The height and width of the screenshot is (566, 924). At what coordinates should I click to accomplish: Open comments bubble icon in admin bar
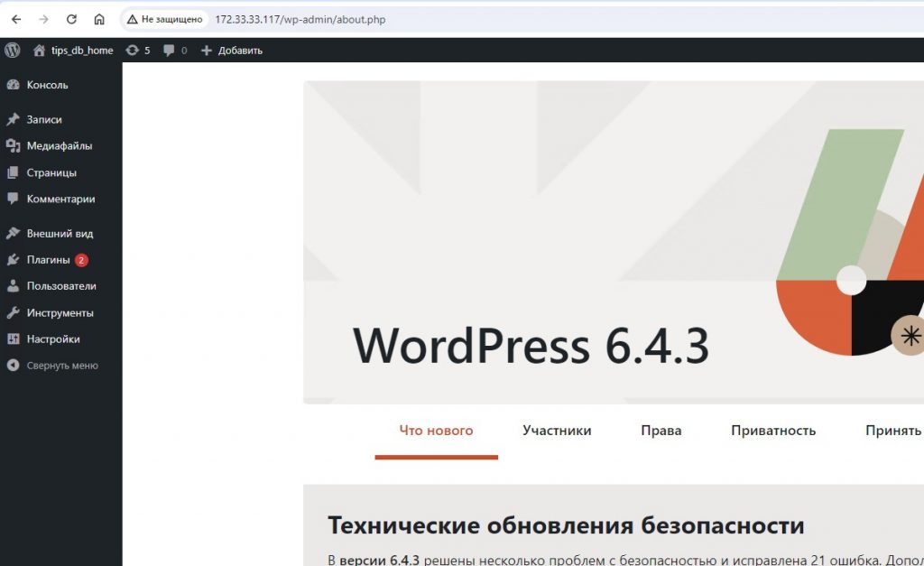[x=169, y=51]
